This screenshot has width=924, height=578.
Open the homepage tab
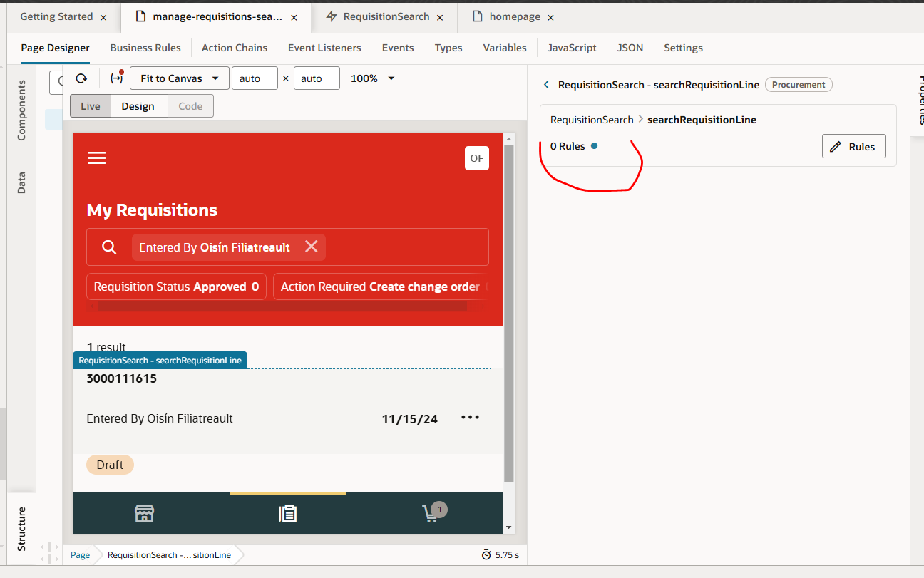[515, 16]
